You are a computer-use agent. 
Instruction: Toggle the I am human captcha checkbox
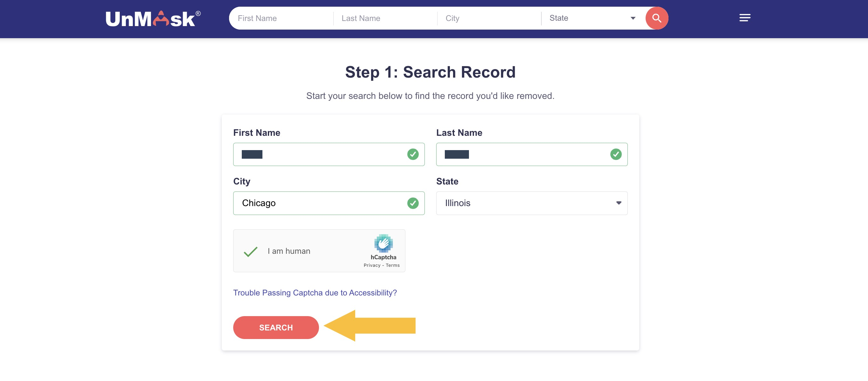[251, 252]
